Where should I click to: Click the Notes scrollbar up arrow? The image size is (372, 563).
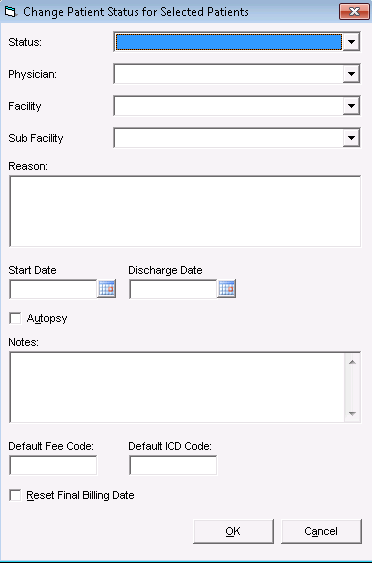tap(352, 362)
